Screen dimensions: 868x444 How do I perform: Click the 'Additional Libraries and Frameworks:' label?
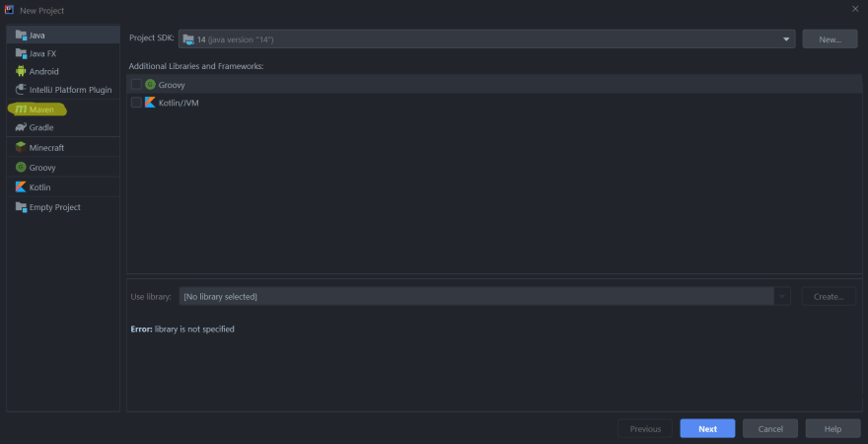coord(196,66)
